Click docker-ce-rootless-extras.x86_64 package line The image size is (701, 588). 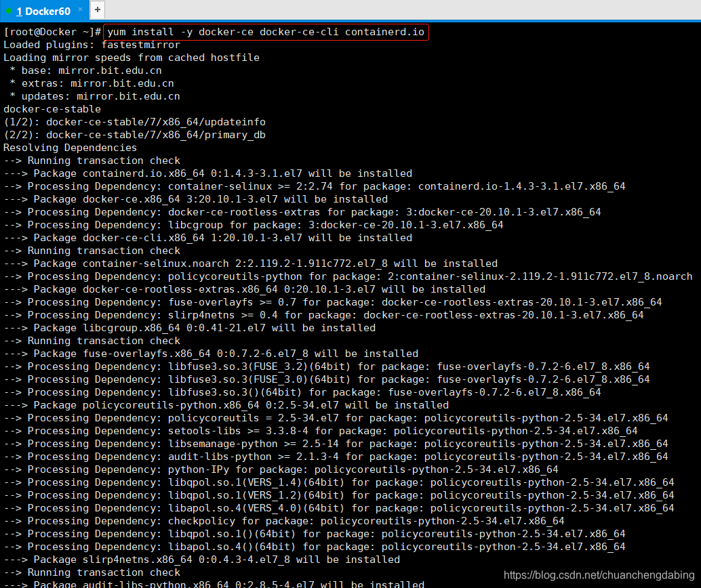click(x=245, y=289)
